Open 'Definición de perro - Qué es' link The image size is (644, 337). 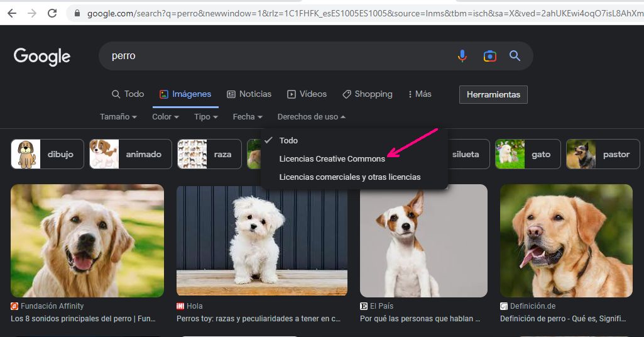pyautogui.click(x=563, y=319)
